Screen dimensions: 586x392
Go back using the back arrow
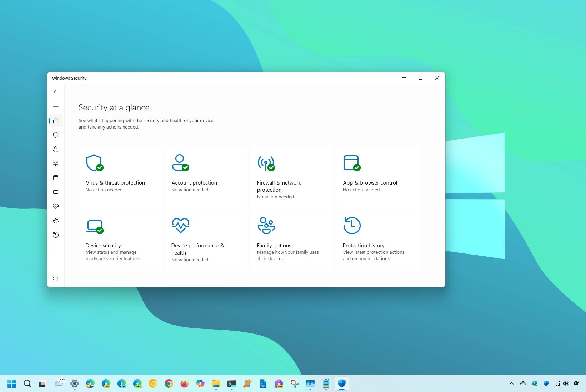coord(56,92)
